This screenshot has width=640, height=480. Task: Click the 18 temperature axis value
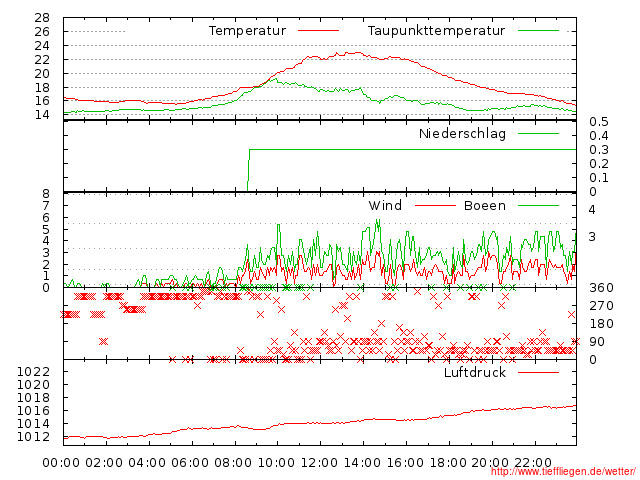point(42,88)
